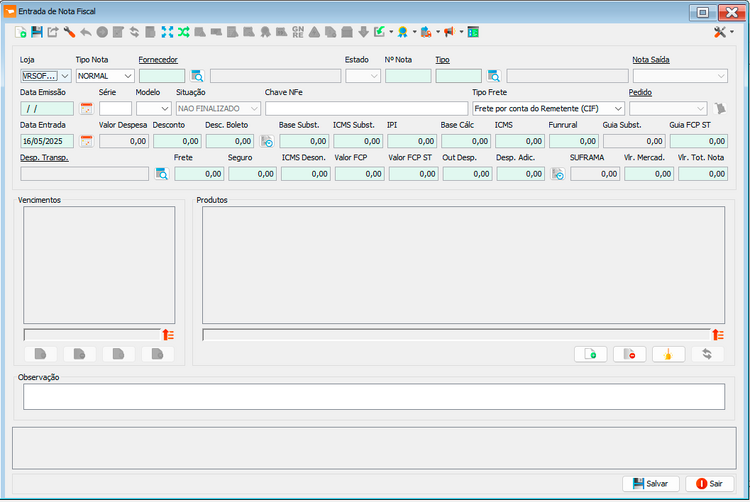Focus the Série input field

[115, 109]
